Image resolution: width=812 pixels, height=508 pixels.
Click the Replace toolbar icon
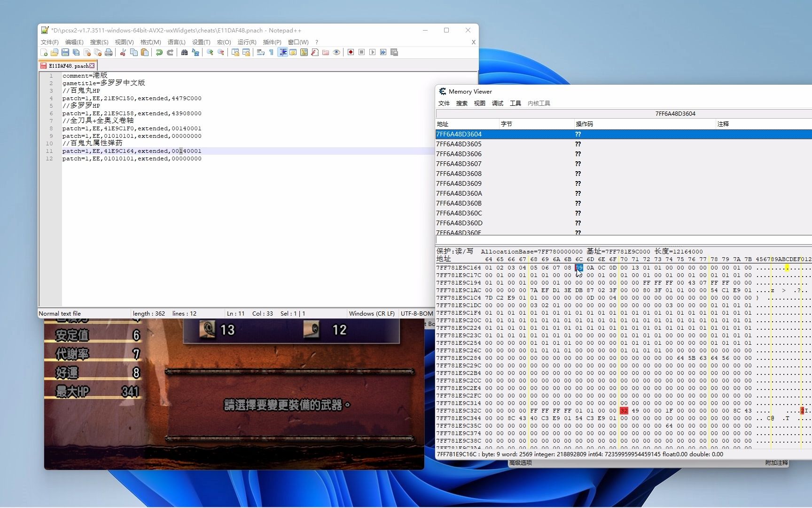click(x=195, y=52)
